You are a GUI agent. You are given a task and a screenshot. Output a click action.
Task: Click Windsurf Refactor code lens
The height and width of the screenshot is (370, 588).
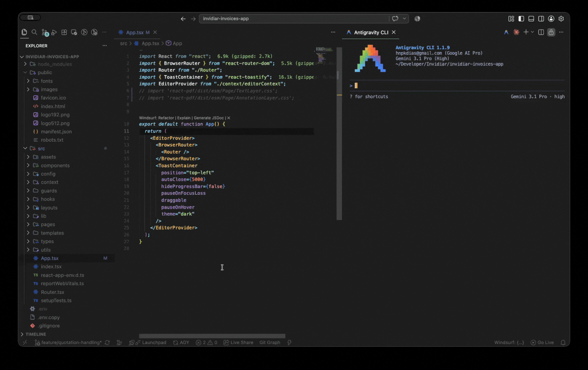click(x=156, y=118)
